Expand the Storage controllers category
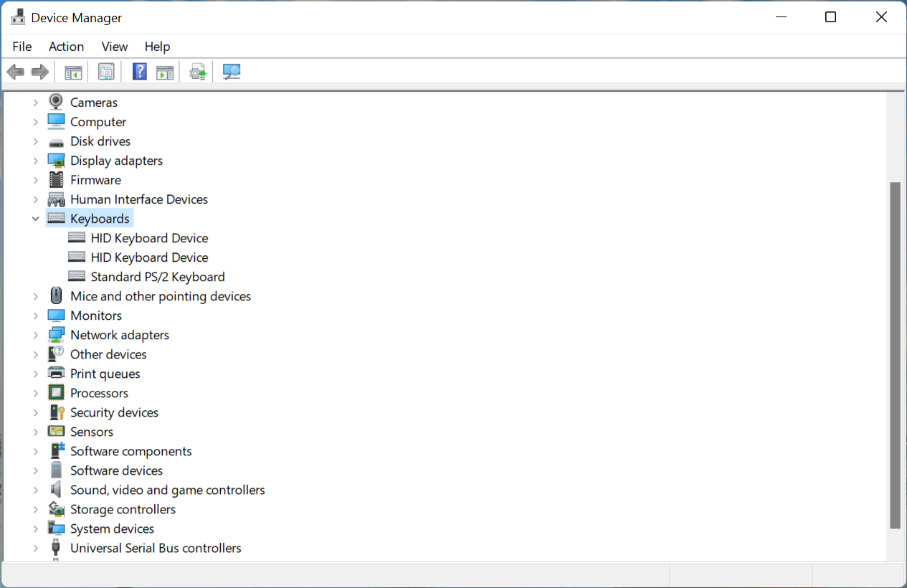907x588 pixels. tap(35, 509)
